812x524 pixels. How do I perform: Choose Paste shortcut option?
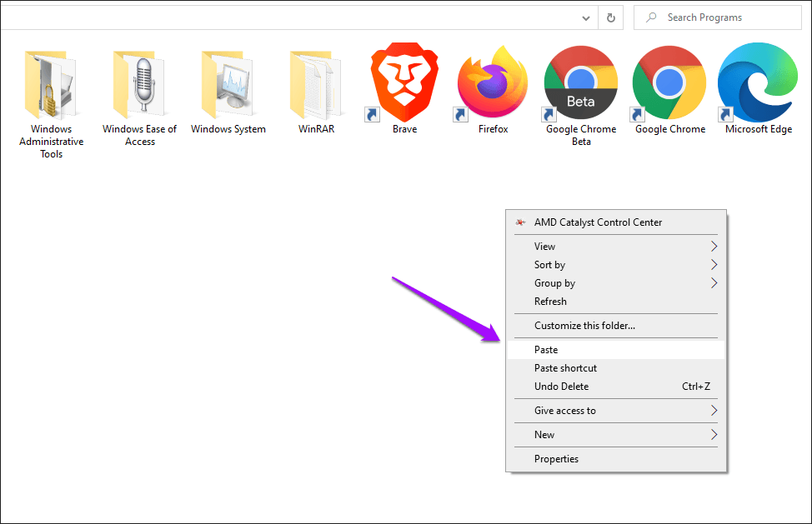[x=616, y=368]
